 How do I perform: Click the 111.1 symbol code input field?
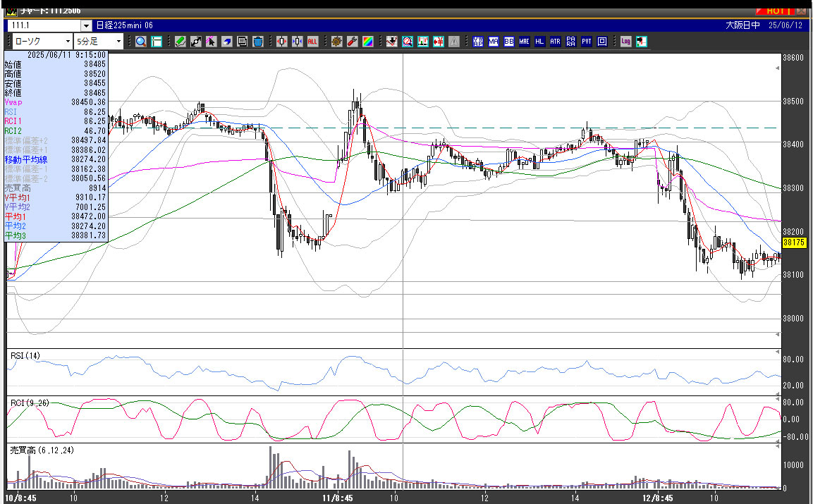click(x=44, y=25)
